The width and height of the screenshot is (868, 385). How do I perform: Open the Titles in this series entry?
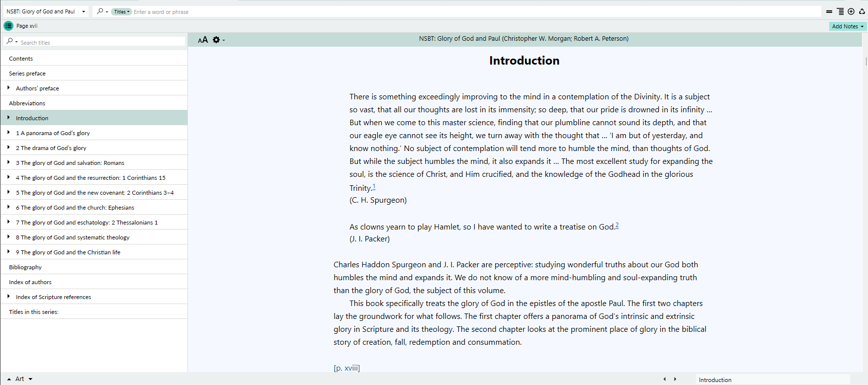94,311
